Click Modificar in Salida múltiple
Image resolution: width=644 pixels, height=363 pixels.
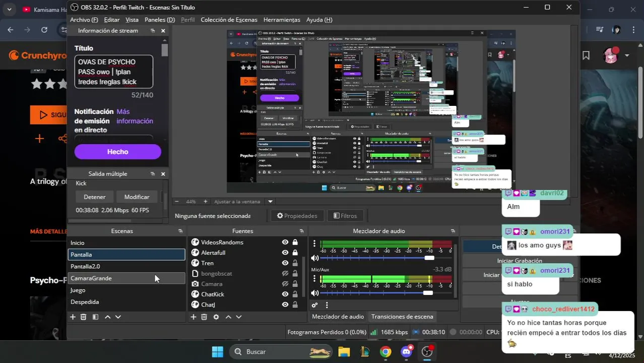coord(137,197)
